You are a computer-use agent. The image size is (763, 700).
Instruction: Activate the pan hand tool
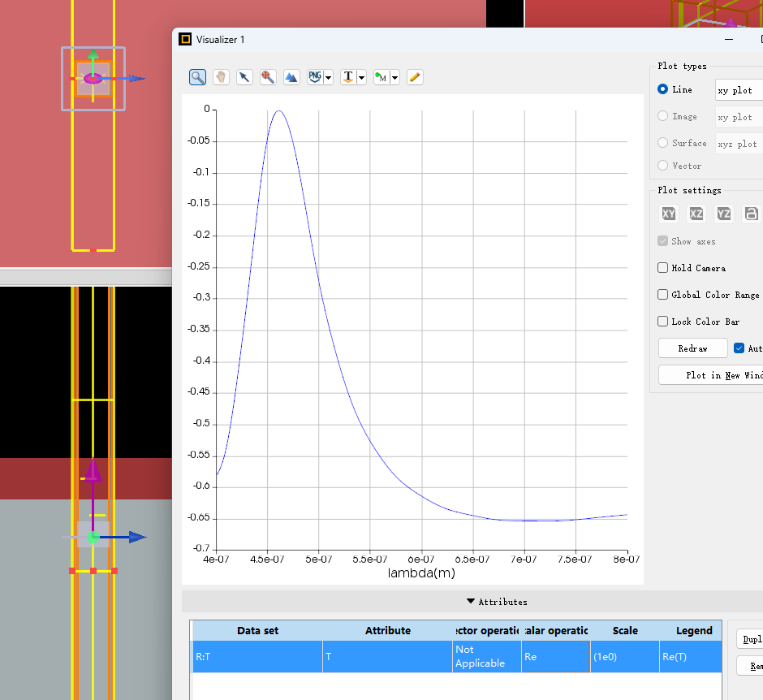click(221, 77)
